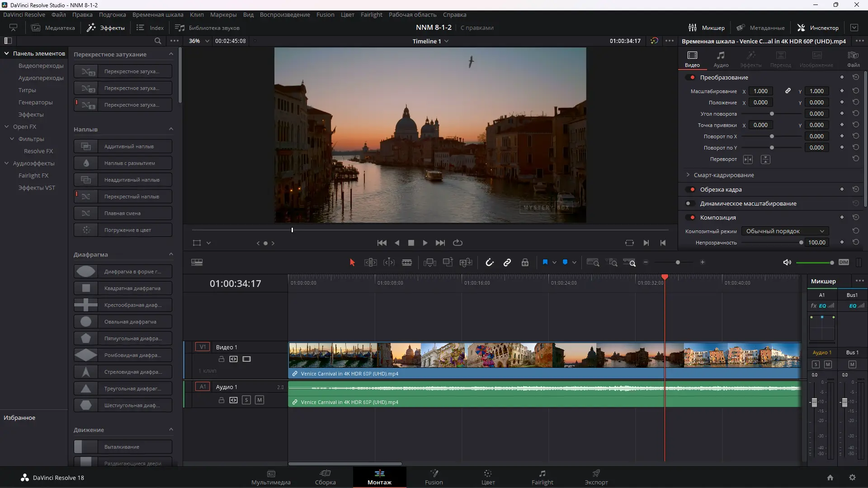
Task: Open the Медиатека panel button
Action: [53, 28]
